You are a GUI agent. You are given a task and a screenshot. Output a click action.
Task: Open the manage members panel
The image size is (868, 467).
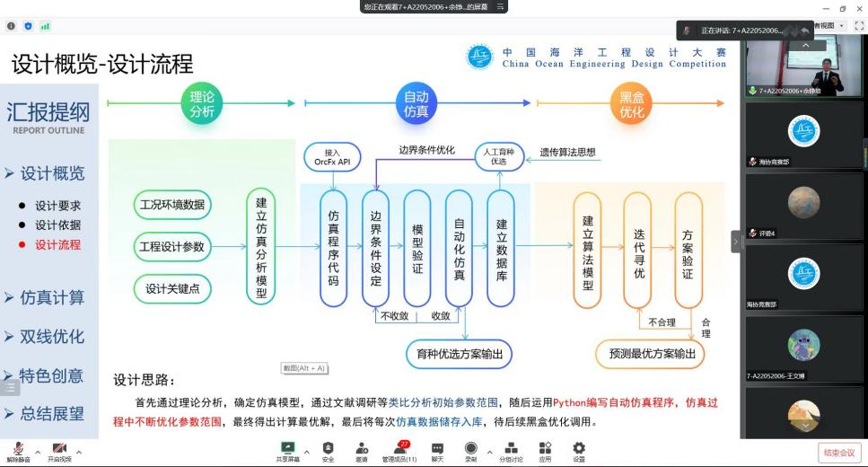399,449
